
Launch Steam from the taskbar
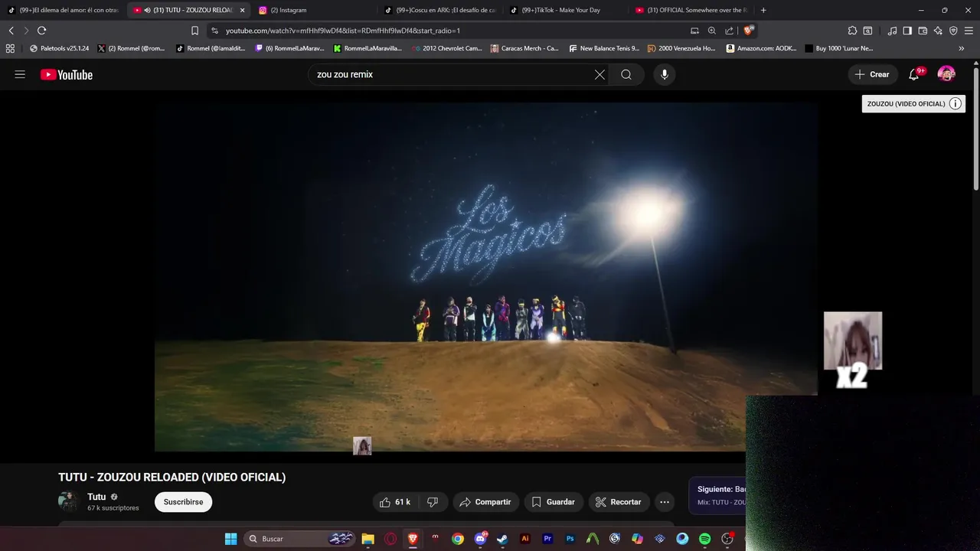pos(502,539)
